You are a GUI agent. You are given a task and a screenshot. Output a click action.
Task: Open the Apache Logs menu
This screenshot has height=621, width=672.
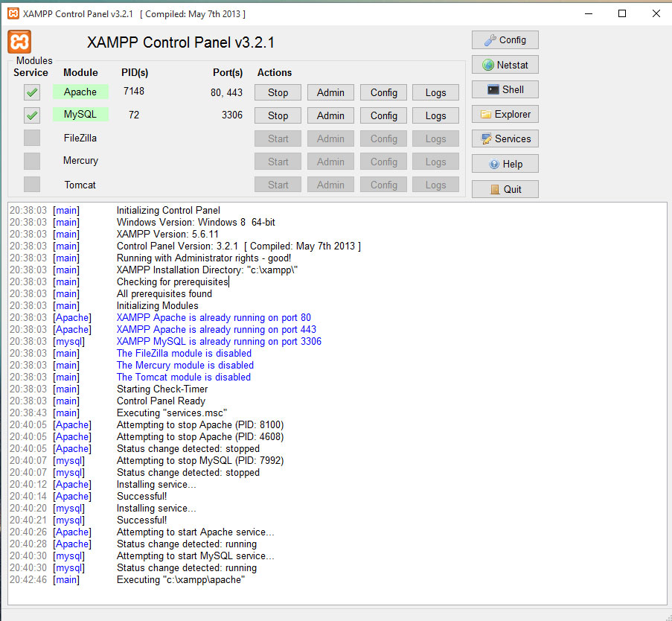(x=435, y=92)
